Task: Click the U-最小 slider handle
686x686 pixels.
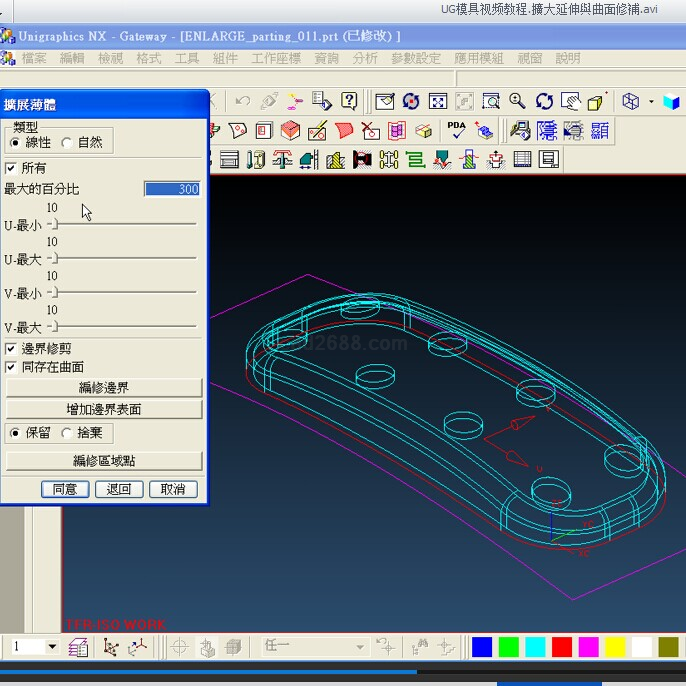Action: (53, 225)
